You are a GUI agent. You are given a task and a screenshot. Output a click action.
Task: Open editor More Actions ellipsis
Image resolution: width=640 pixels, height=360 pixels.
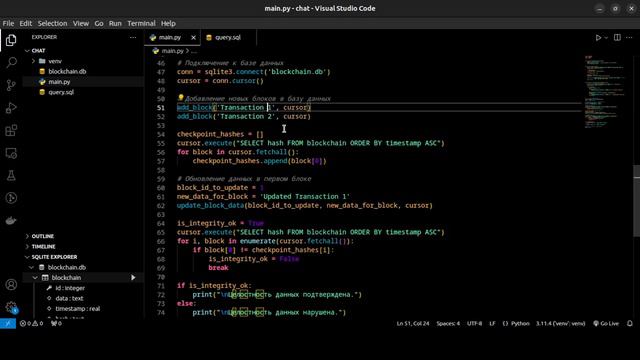[629, 38]
